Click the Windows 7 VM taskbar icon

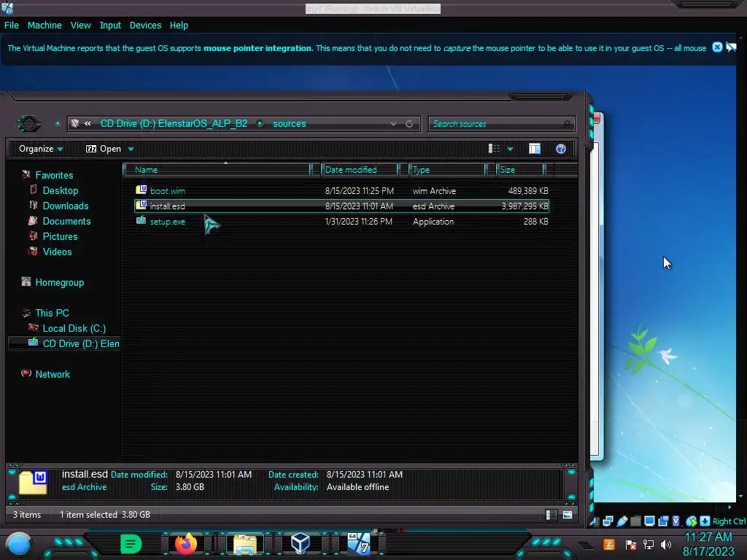point(359,544)
